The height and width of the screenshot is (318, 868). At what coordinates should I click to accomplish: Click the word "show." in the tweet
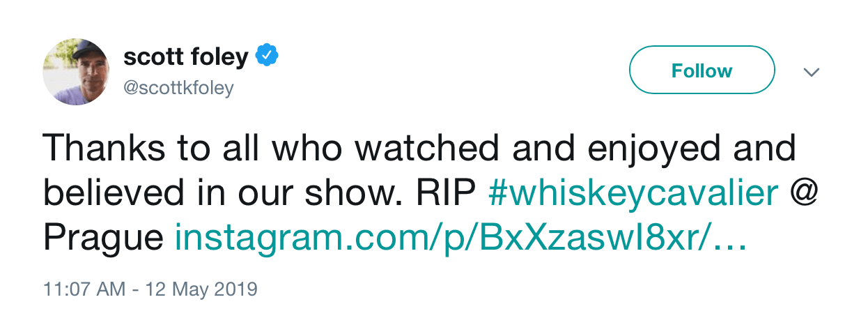click(355, 194)
